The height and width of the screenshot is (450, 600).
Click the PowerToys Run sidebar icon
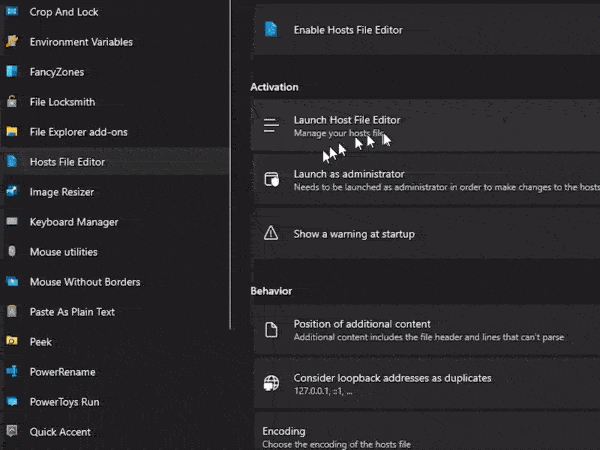(12, 401)
